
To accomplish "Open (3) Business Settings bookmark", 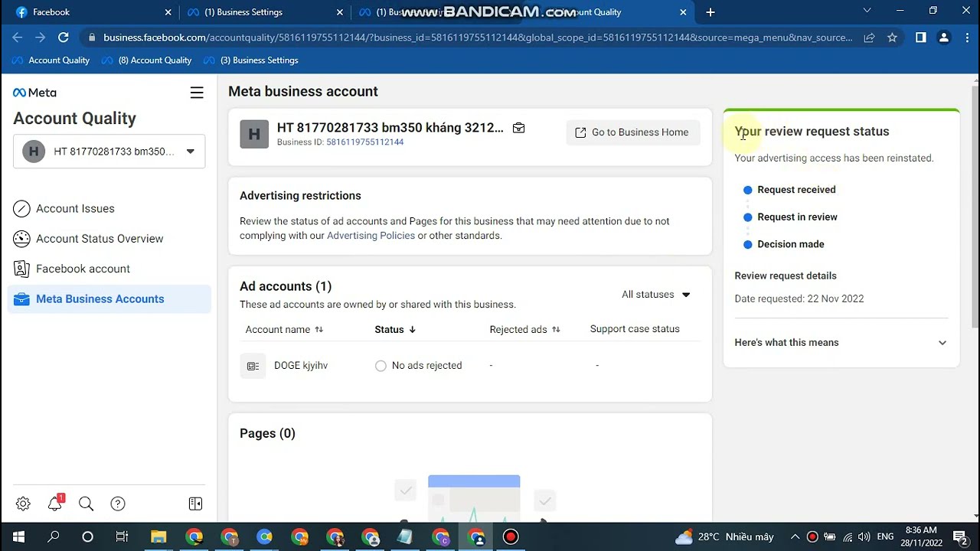I will [252, 60].
